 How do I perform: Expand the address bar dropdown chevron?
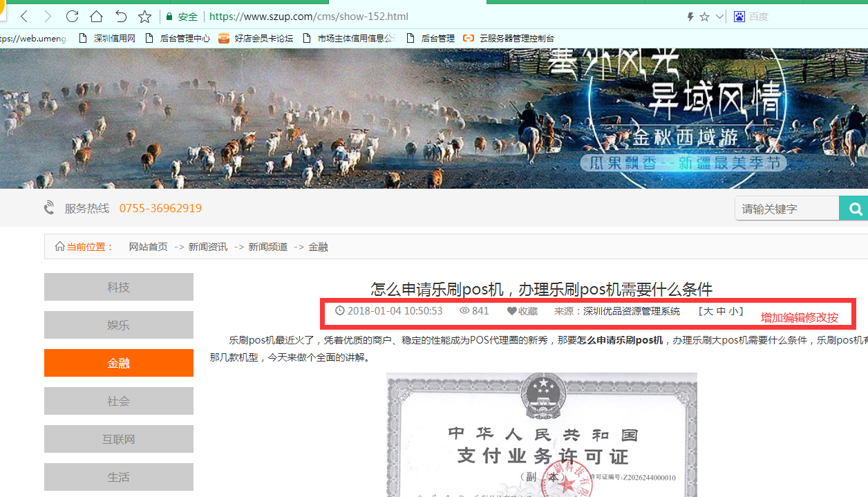point(719,17)
